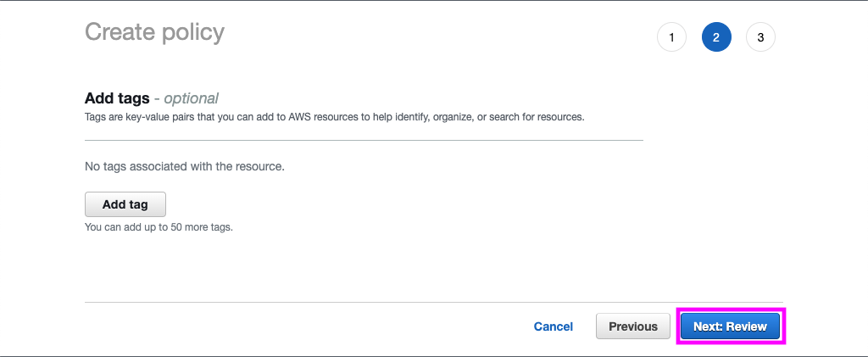Click the word policy in page title
The height and width of the screenshot is (357, 868).
click(x=190, y=32)
